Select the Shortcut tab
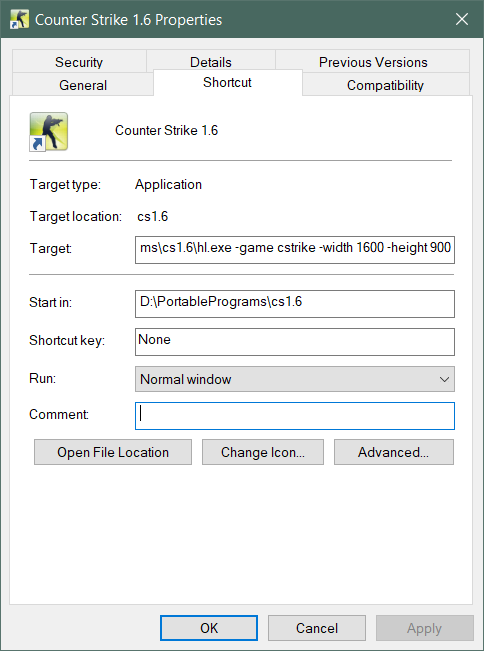The height and width of the screenshot is (651, 484). (x=227, y=83)
